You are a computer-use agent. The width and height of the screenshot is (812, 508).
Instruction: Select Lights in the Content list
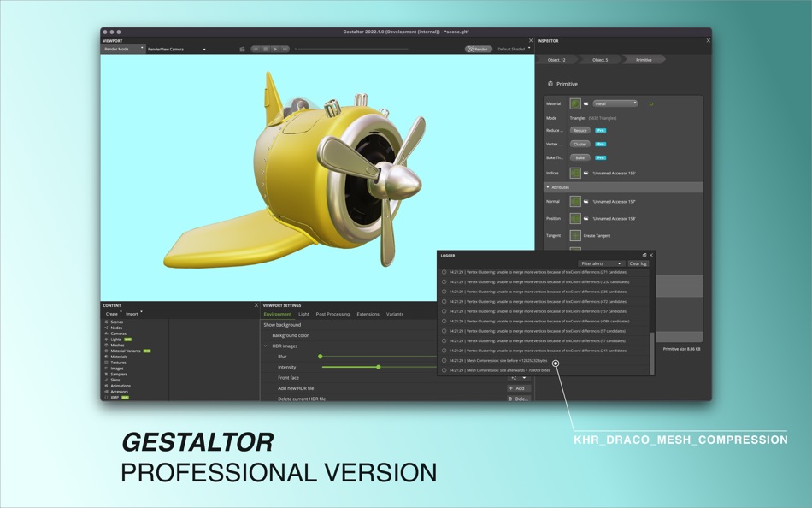[x=115, y=340]
